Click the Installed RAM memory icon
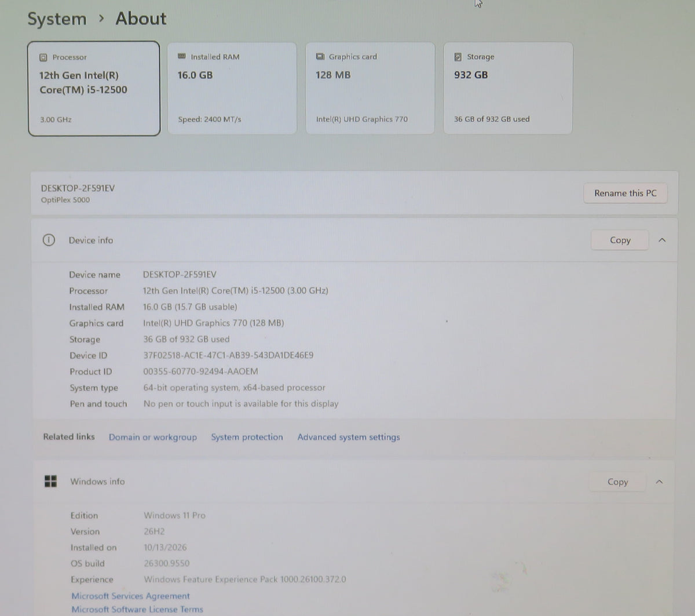Viewport: 695px width, 616px height. (182, 56)
